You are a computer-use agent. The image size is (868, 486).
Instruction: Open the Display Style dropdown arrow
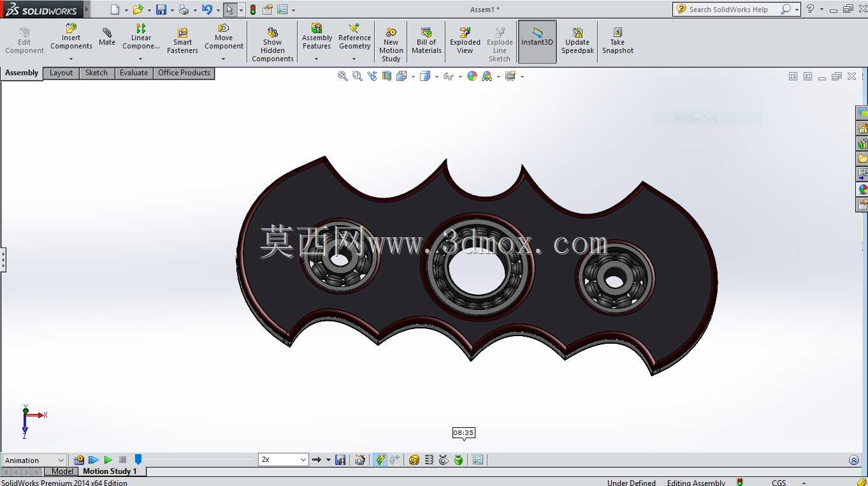[437, 77]
